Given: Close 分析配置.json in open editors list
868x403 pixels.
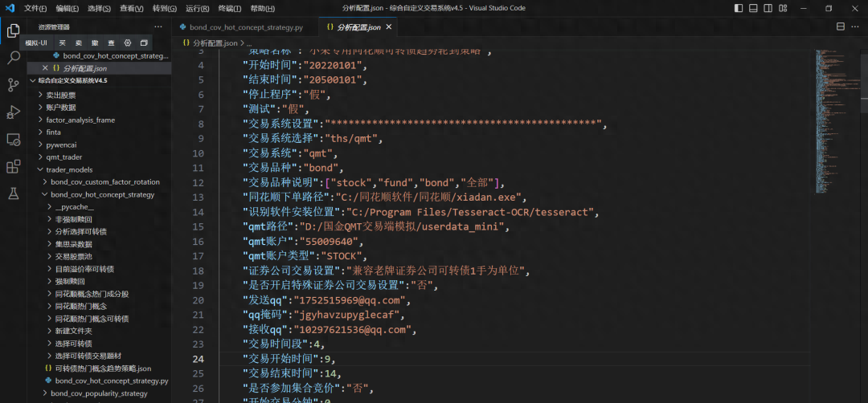Looking at the screenshot, I should pos(45,68).
